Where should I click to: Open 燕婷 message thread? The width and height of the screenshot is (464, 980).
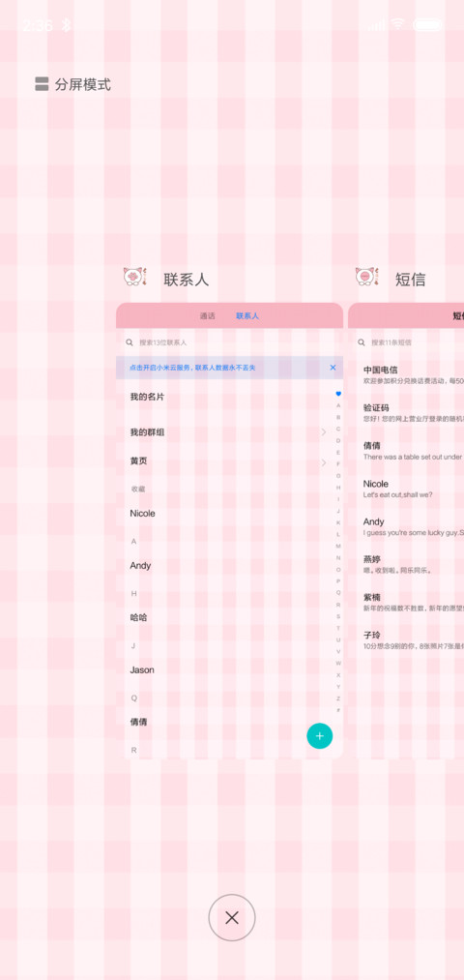[412, 564]
